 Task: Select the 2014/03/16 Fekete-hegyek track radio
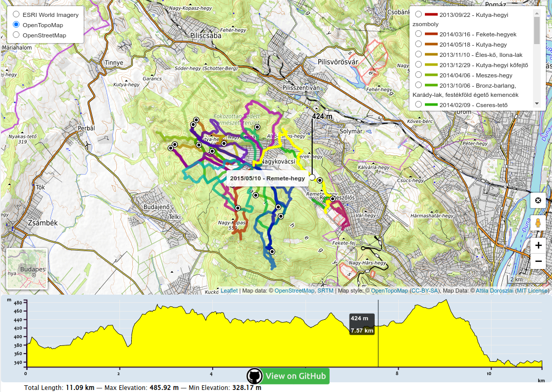pos(418,34)
